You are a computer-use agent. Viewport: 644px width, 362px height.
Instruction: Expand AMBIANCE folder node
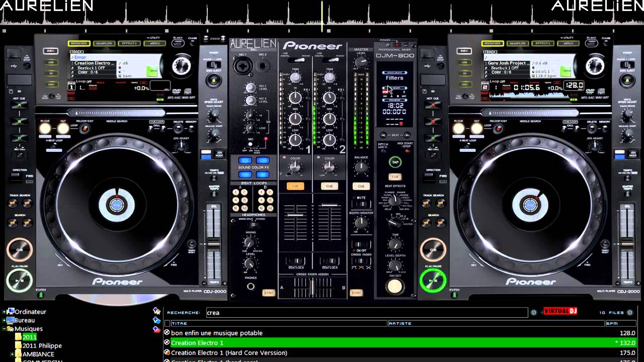point(12,354)
